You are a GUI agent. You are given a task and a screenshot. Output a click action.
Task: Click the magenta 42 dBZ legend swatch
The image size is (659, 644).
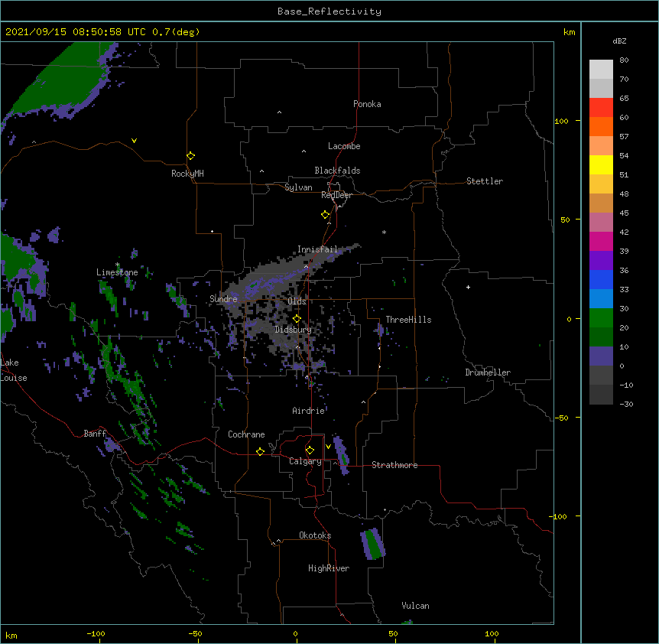click(601, 241)
